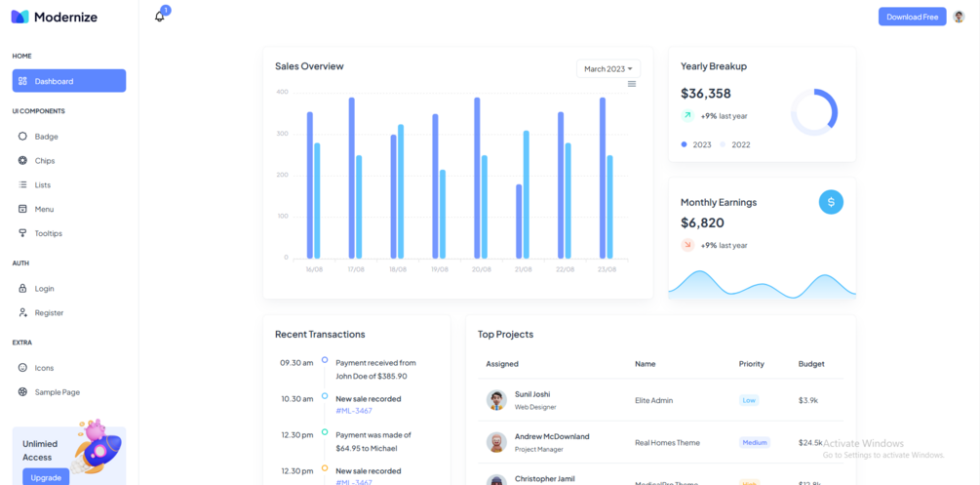
Task: Open the March 2023 month dropdown
Action: point(608,69)
